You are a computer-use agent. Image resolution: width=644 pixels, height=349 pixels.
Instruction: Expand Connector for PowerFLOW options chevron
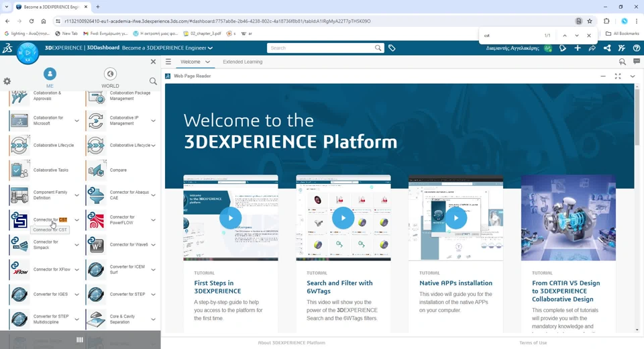(x=153, y=220)
